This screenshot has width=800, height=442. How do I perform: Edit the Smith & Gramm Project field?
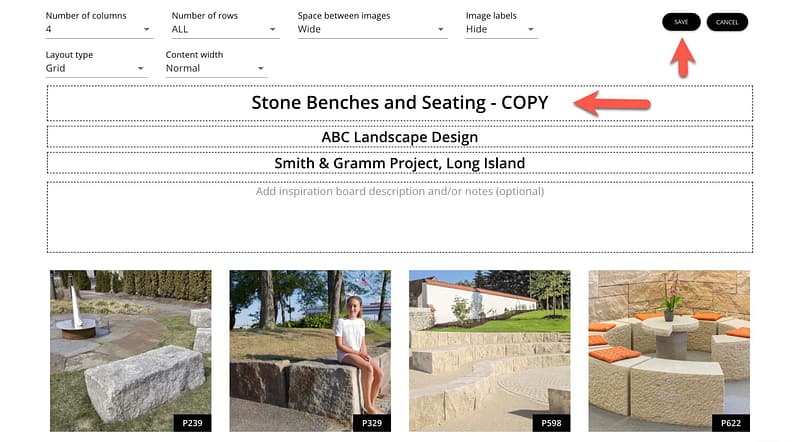[x=399, y=163]
